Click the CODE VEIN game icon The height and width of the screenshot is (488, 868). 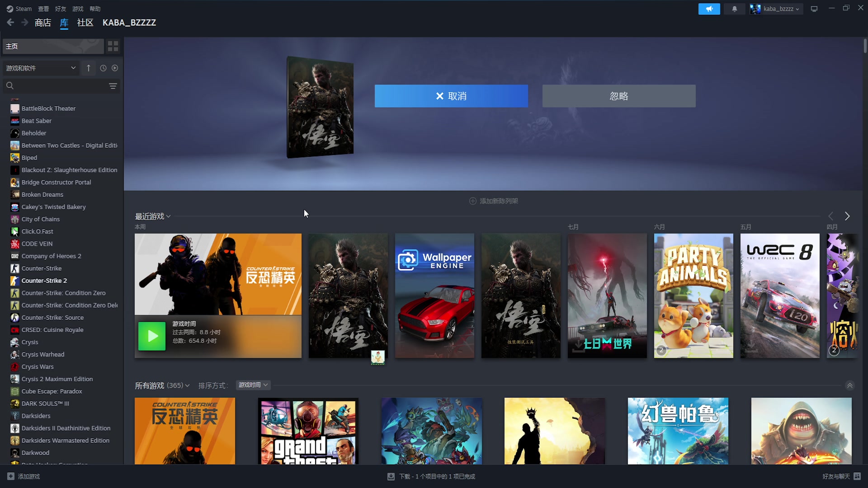click(15, 244)
